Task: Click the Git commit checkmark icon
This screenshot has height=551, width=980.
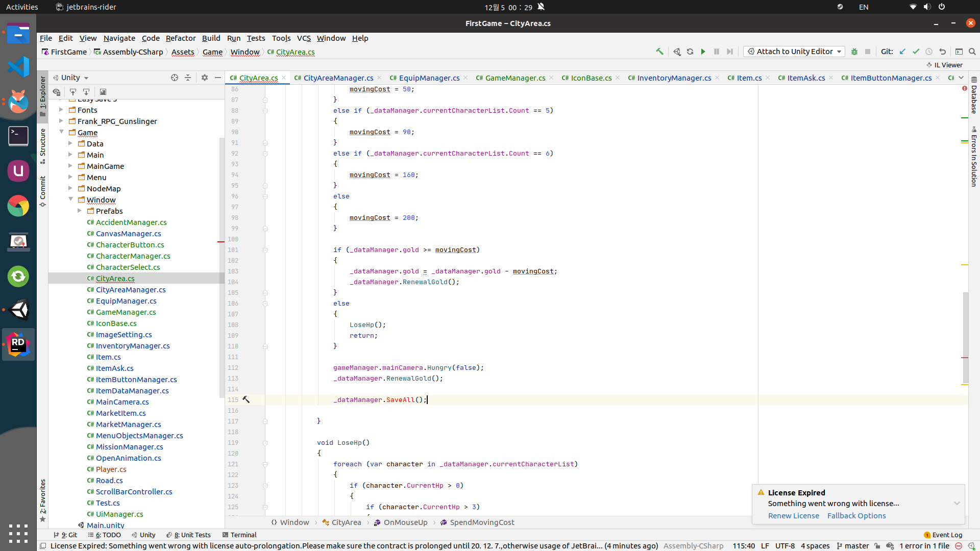Action: click(916, 52)
